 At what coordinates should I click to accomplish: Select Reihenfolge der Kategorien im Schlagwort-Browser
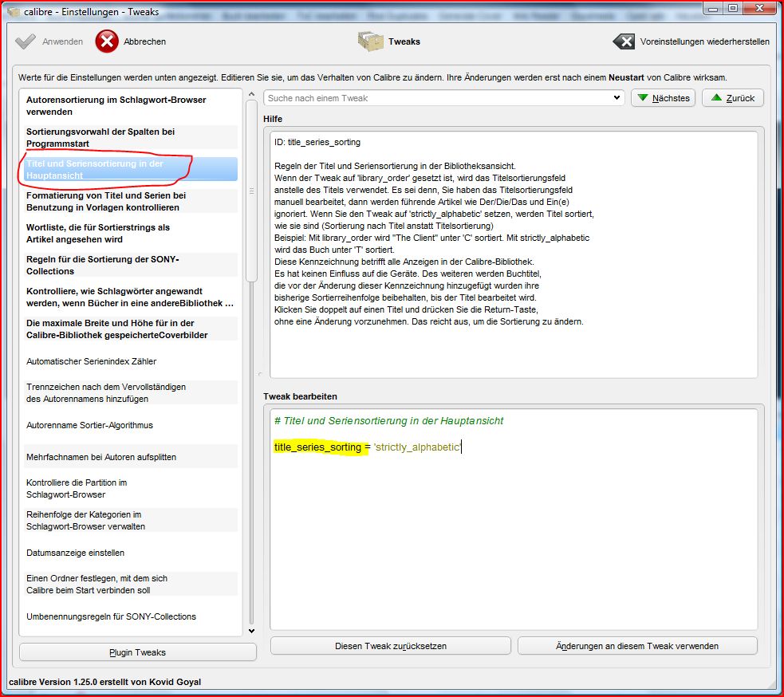(131, 521)
